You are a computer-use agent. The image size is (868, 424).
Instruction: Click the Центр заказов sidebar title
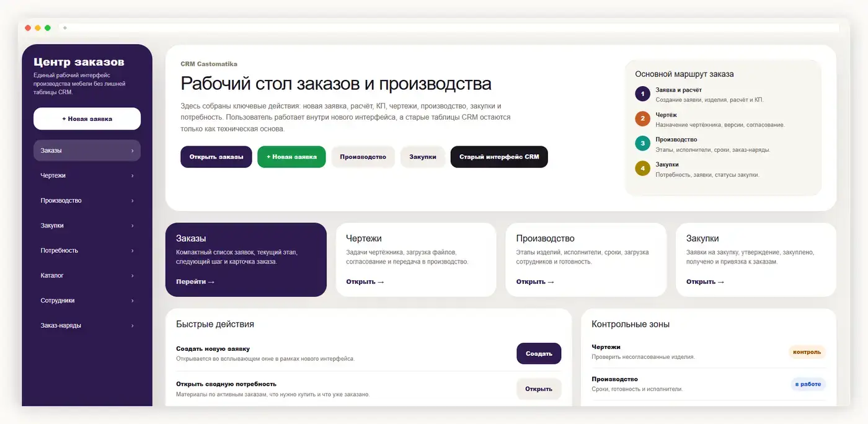(79, 62)
